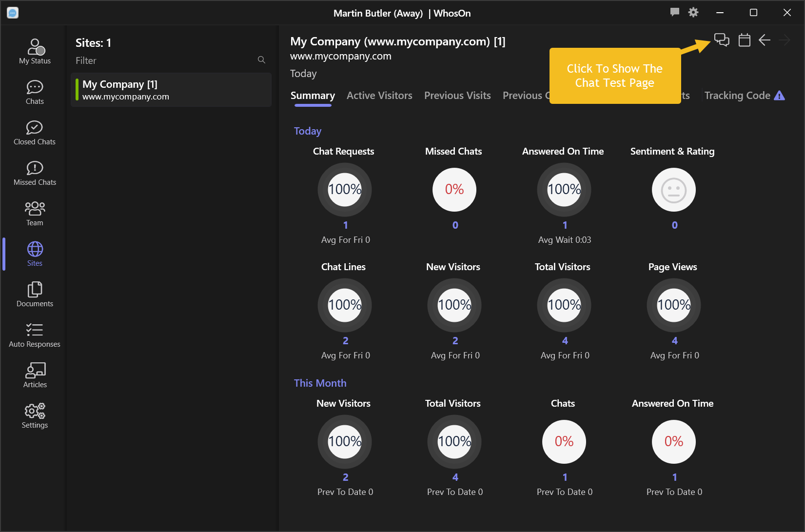
Task: Click 'Prev To Date 0' under Chats
Action: click(565, 492)
